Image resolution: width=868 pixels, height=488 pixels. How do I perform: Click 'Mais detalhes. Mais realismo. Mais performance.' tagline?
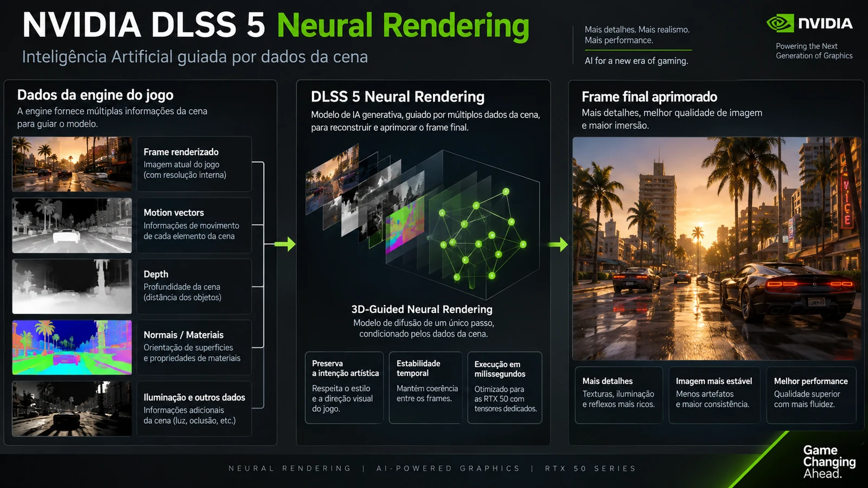[637, 35]
